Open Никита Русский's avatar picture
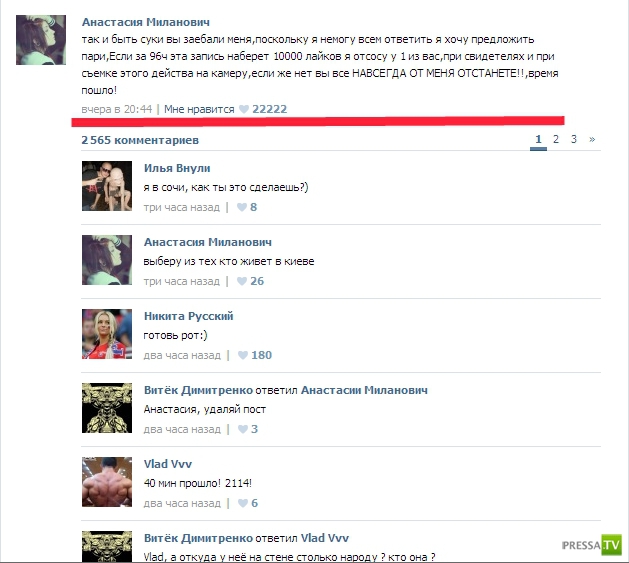 tap(107, 334)
